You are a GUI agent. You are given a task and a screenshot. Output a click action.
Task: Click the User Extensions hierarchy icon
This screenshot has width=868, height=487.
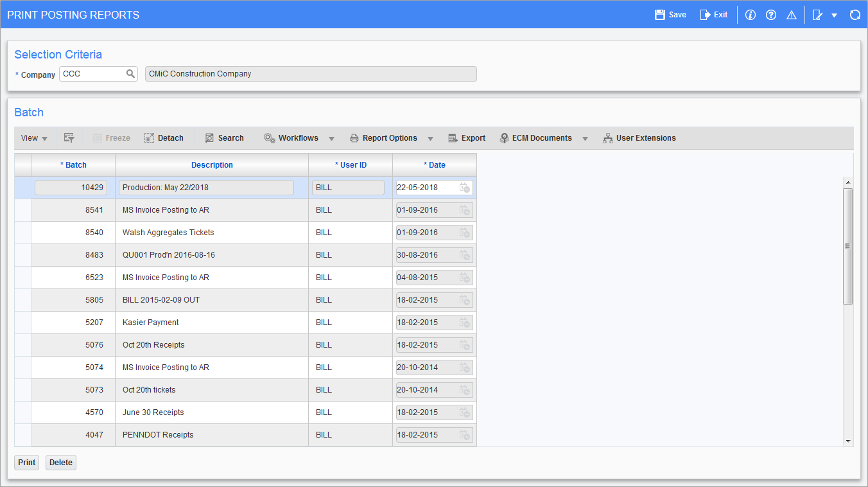(607, 138)
